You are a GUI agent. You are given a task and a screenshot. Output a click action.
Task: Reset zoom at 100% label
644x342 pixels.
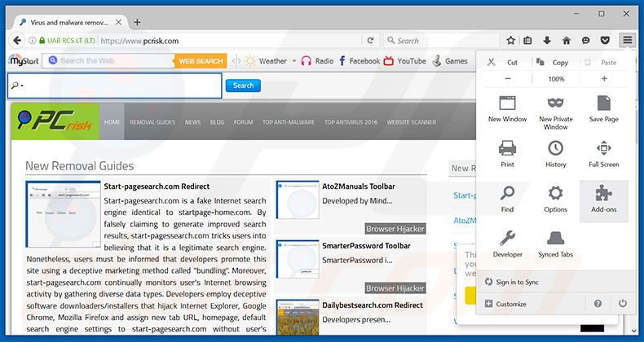tap(556, 79)
